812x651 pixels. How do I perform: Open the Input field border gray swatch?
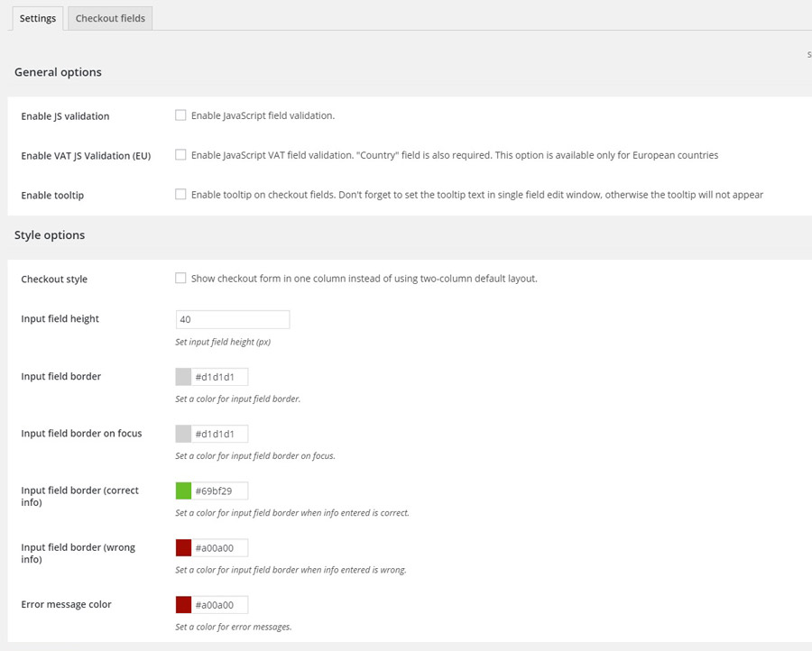point(183,377)
